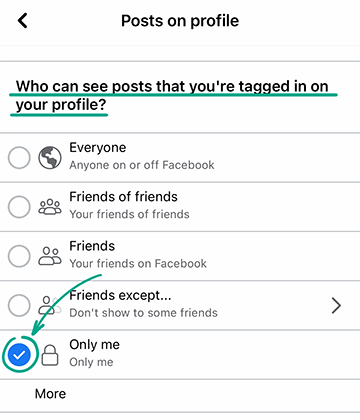Click 'Anyone on or off Facebook' description
The height and width of the screenshot is (420, 360).
pos(142,165)
